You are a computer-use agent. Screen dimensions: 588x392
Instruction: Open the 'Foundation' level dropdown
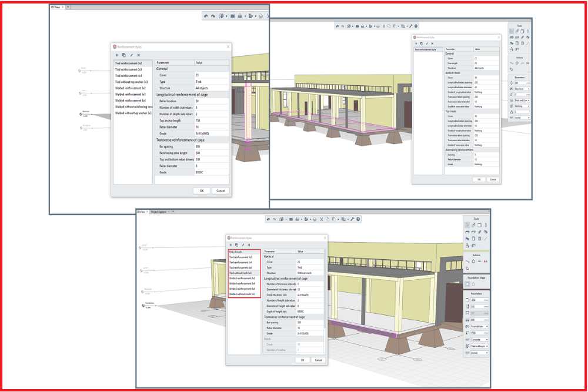[480, 326]
